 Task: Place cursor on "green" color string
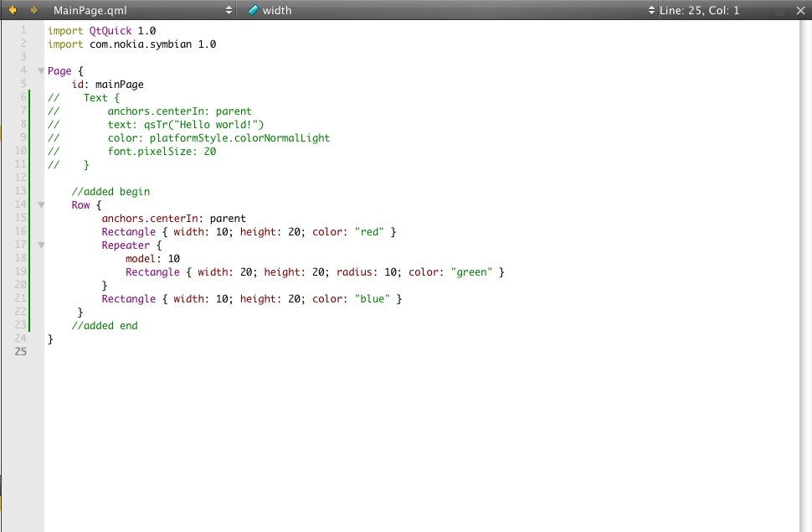click(471, 272)
